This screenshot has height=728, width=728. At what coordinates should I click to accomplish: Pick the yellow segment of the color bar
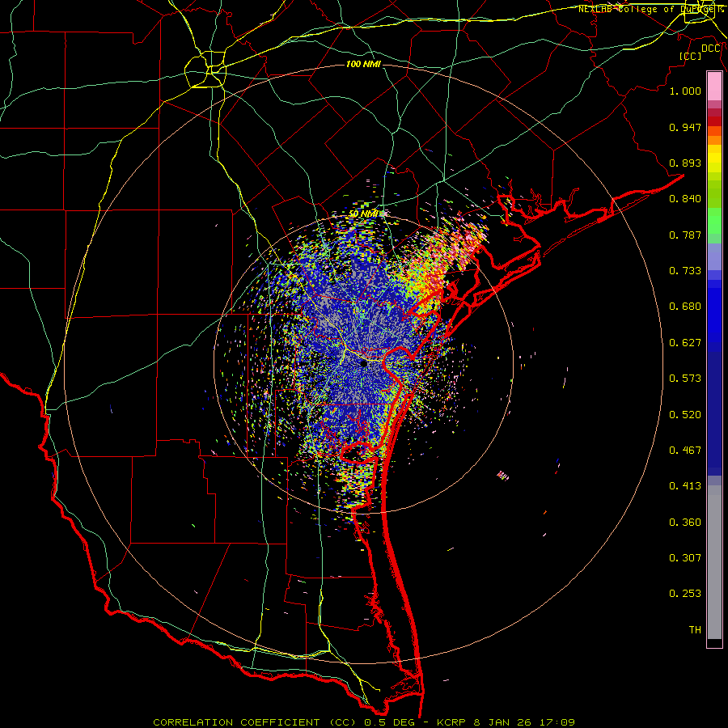pyautogui.click(x=714, y=159)
